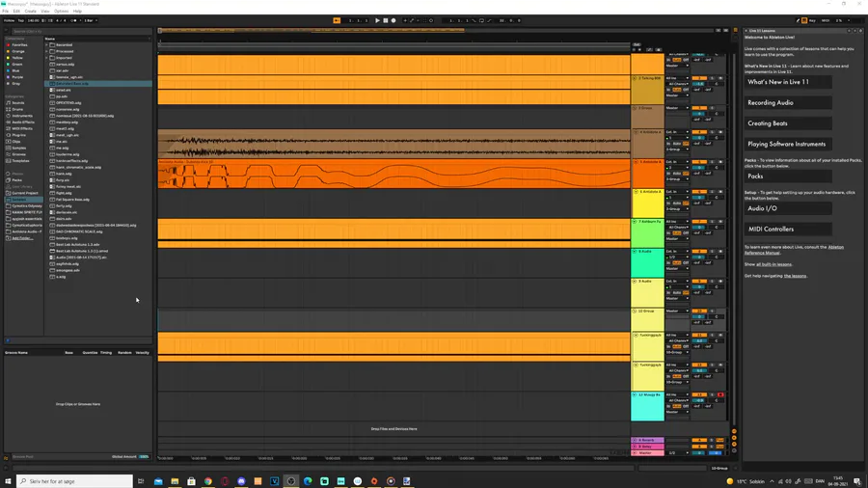Screen dimensions: 868x488
Task: Select the Blue collection
Action: coord(16,70)
